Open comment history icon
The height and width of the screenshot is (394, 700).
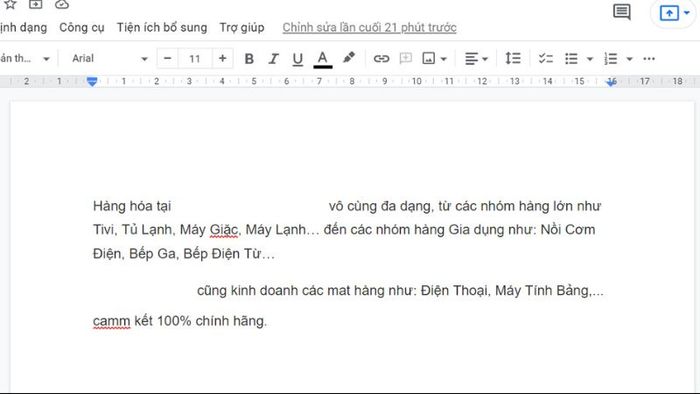[621, 12]
